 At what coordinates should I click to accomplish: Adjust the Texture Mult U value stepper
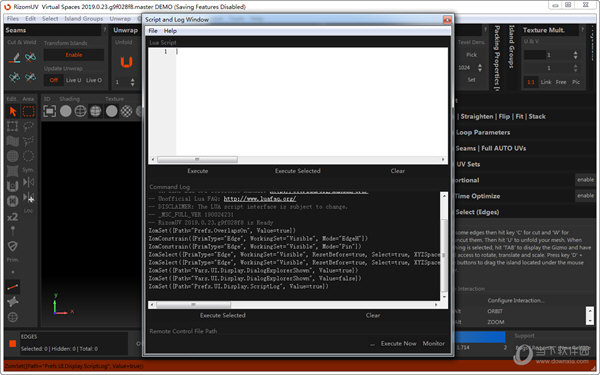pos(576,55)
